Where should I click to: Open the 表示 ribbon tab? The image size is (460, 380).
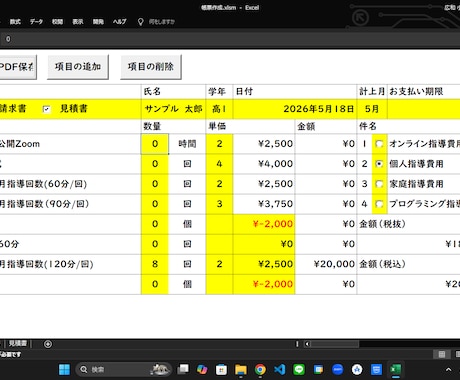78,22
